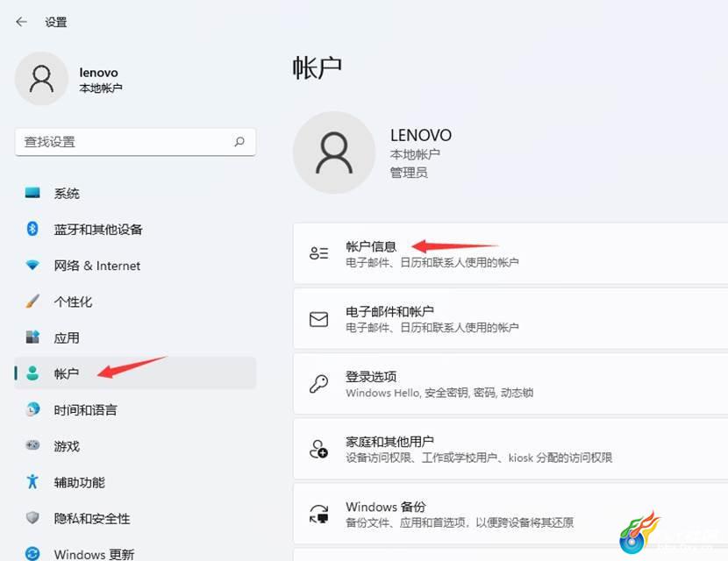The image size is (728, 561).
Task: Click the 游戏 gamepad icon
Action: coord(32,445)
